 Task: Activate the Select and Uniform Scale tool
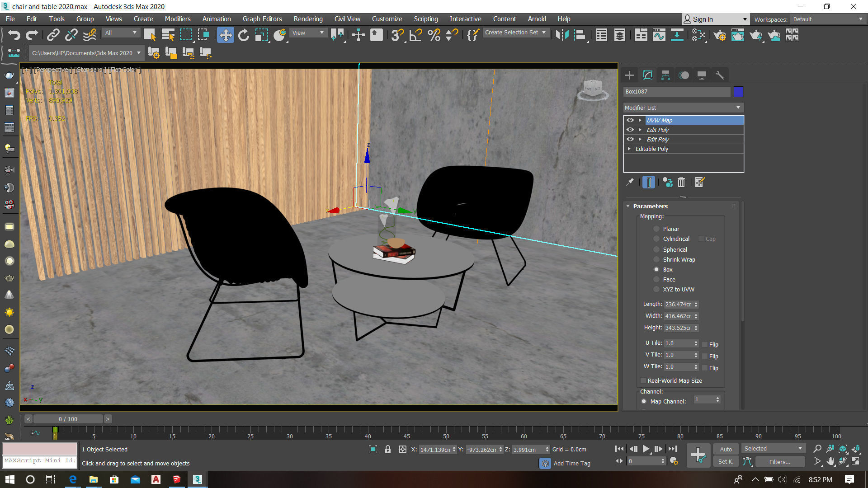click(261, 35)
